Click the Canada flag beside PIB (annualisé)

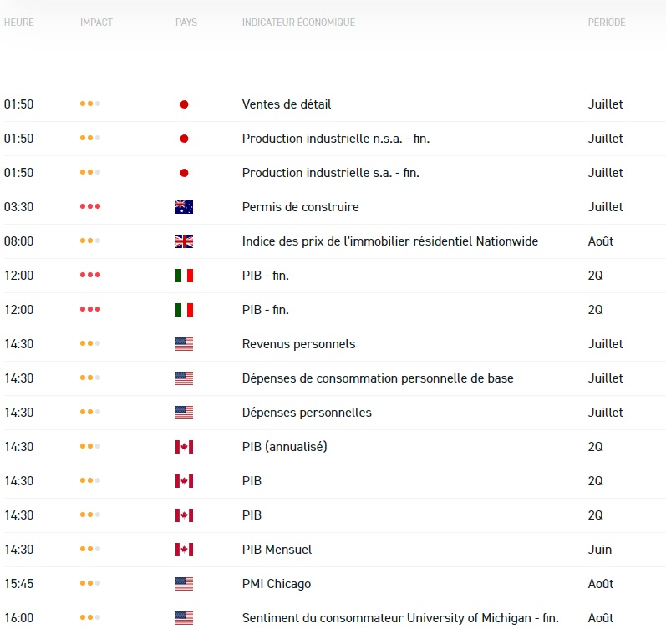click(184, 447)
